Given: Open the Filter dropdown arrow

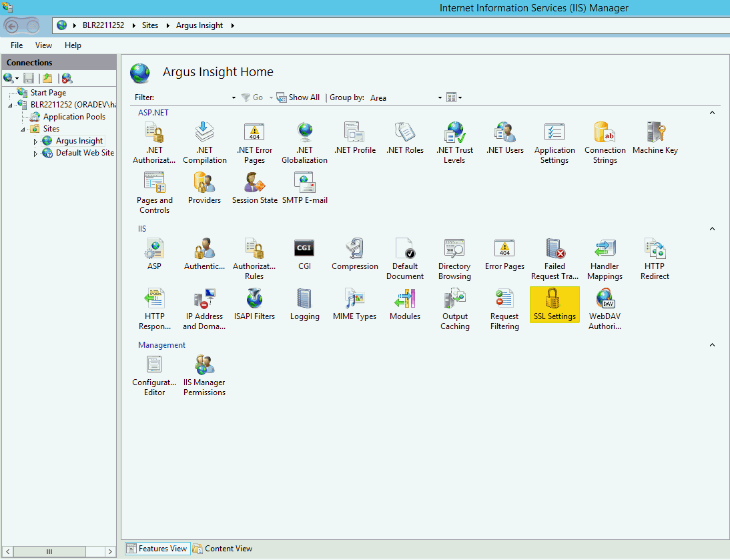Looking at the screenshot, I should (x=234, y=97).
